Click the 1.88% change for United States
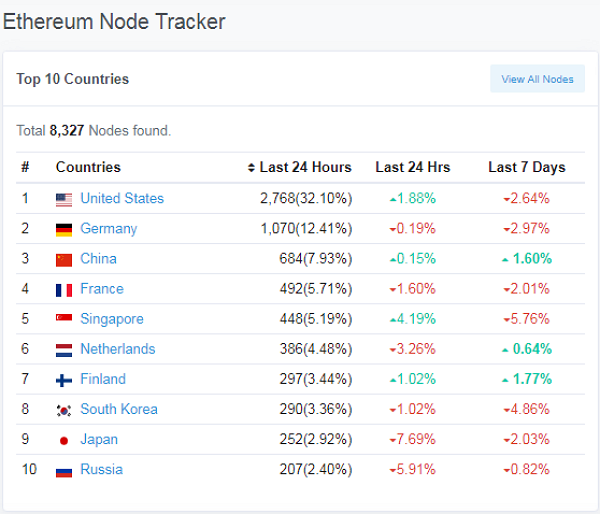This screenshot has height=514, width=600. tap(412, 198)
